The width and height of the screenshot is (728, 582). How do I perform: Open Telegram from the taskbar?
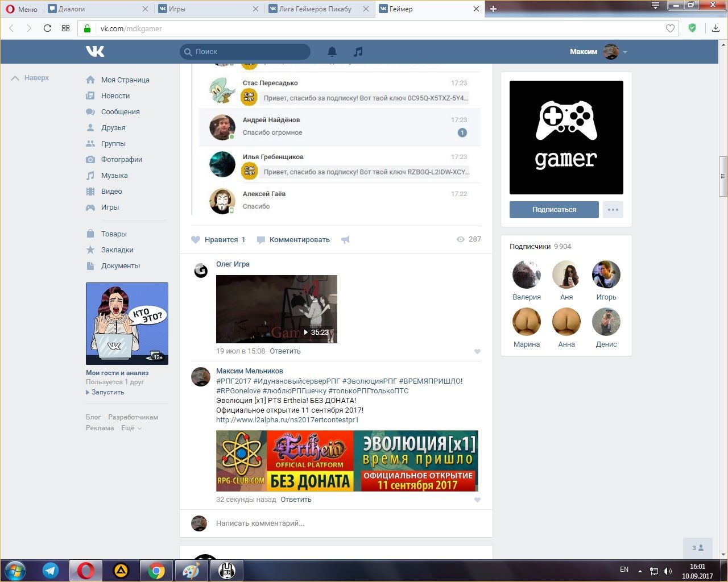51,570
